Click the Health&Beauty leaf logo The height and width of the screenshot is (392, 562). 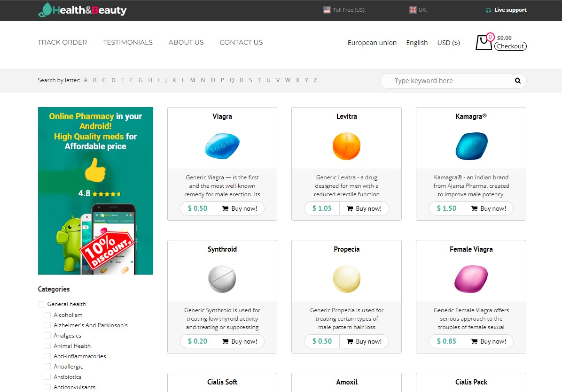(82, 10)
